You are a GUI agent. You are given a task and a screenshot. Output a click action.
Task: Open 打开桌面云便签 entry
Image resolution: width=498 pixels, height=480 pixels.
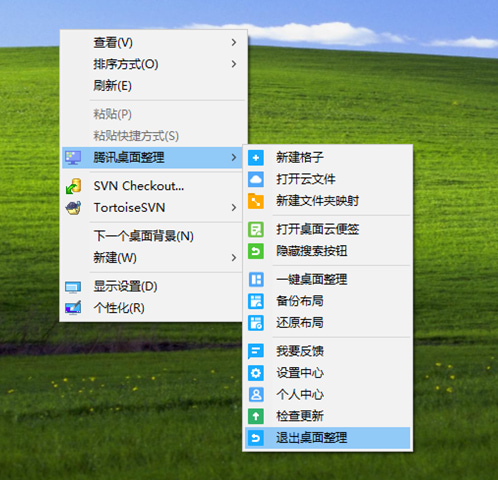coord(327,229)
